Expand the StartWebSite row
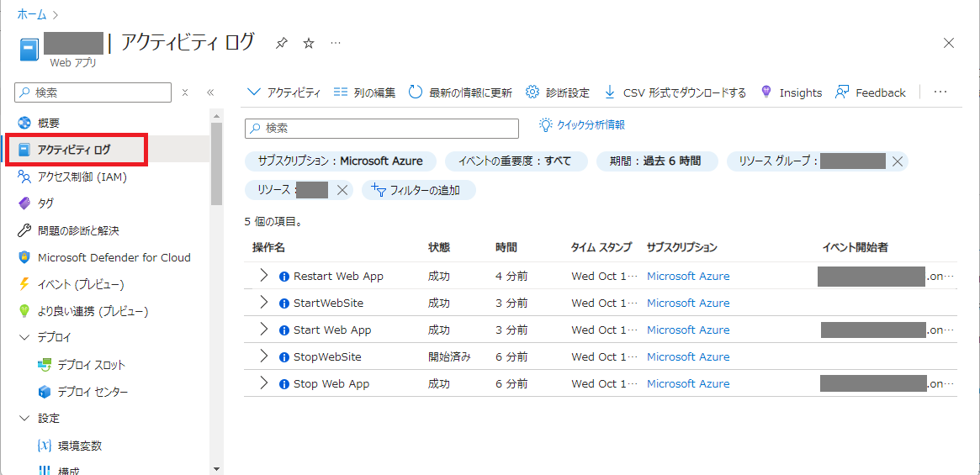The image size is (980, 475). [263, 303]
